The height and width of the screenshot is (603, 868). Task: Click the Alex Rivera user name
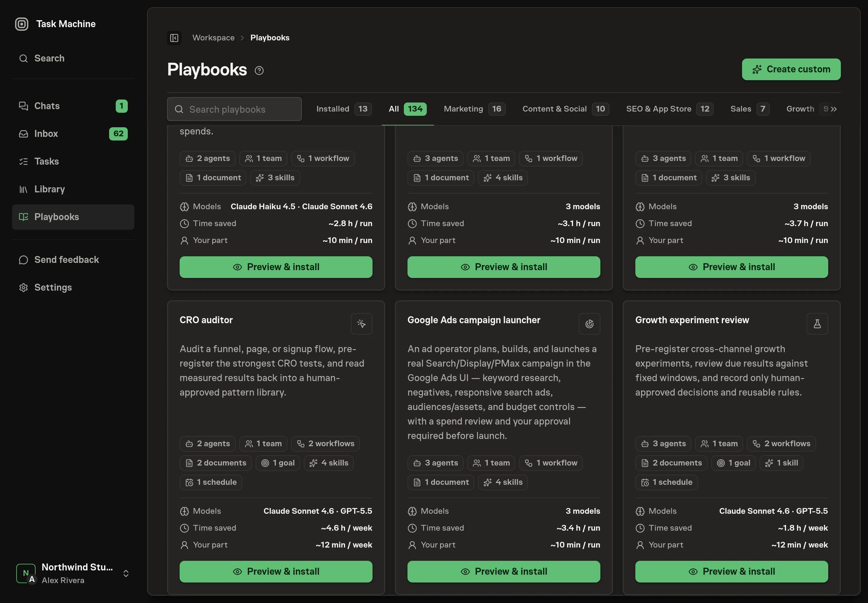coord(63,580)
